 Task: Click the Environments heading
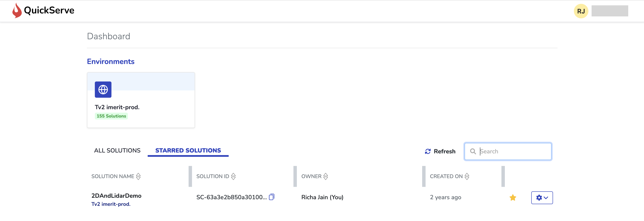coord(111,62)
